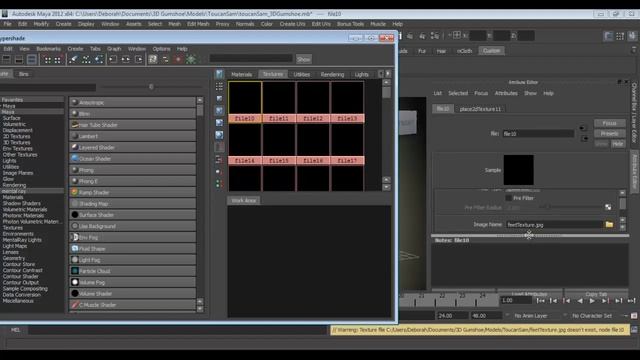
Task: Switch to the Utilities tab in Hypershade
Action: click(302, 74)
